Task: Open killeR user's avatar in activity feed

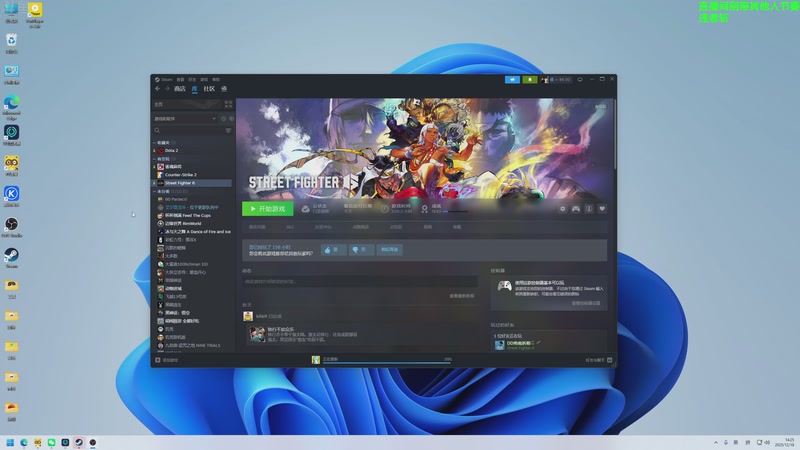Action: 248,316
